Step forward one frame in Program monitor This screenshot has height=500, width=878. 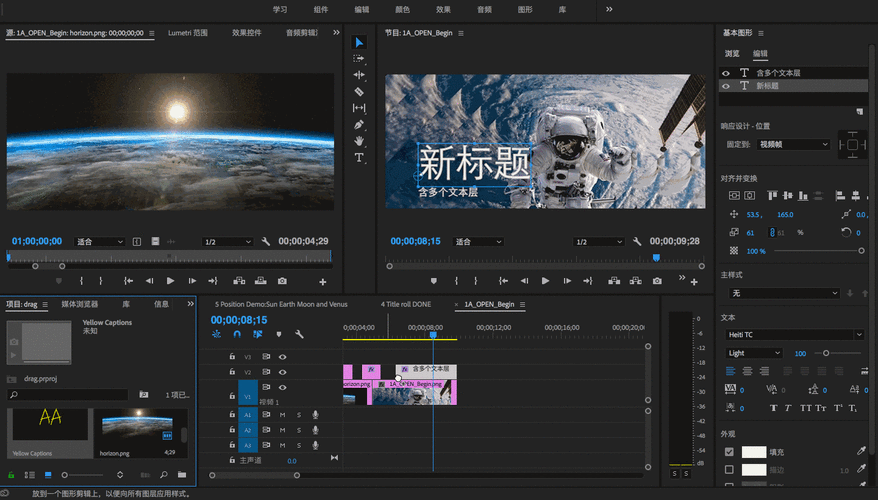[567, 281]
